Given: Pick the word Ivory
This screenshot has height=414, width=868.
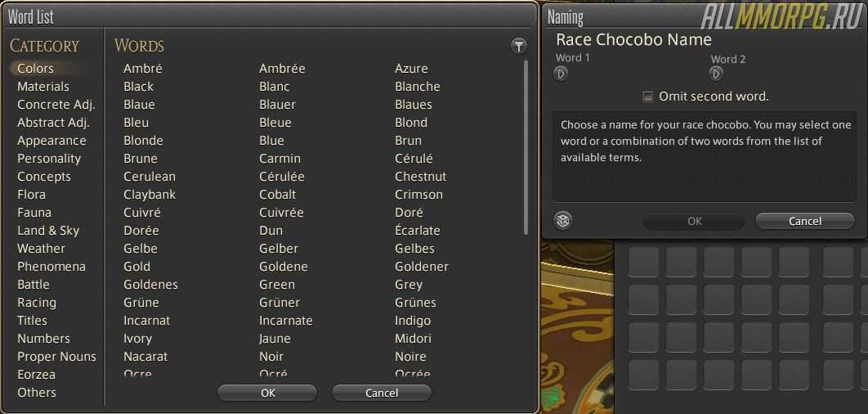Looking at the screenshot, I should tap(138, 339).
